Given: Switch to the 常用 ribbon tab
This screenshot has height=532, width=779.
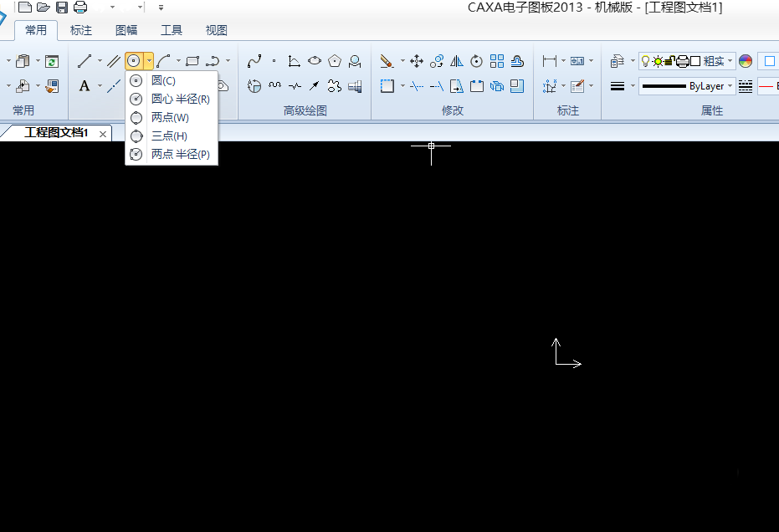Looking at the screenshot, I should click(x=36, y=30).
